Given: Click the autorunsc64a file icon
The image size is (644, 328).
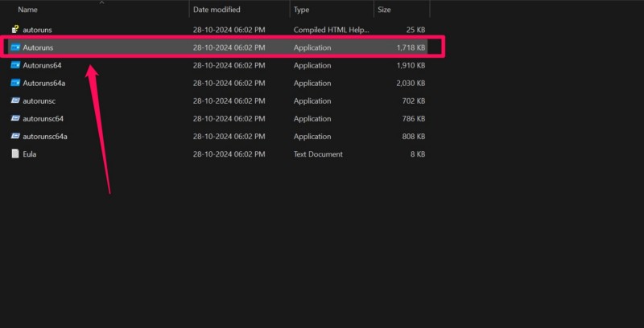Looking at the screenshot, I should pos(15,136).
